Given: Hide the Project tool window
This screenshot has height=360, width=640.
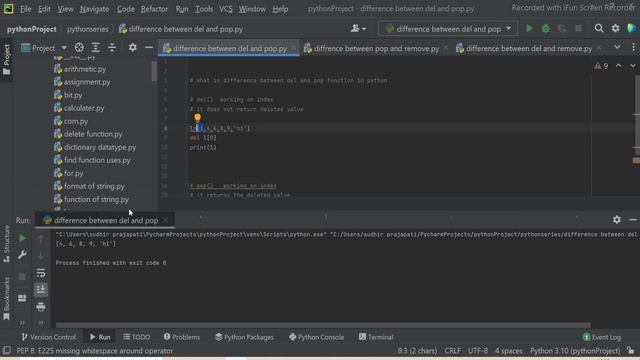Looking at the screenshot, I should pyautogui.click(x=149, y=48).
